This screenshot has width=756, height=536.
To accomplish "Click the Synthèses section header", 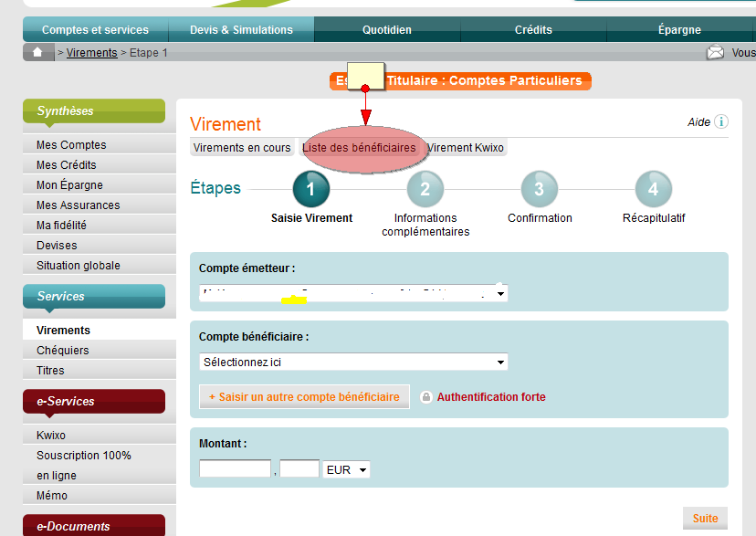I will (94, 110).
